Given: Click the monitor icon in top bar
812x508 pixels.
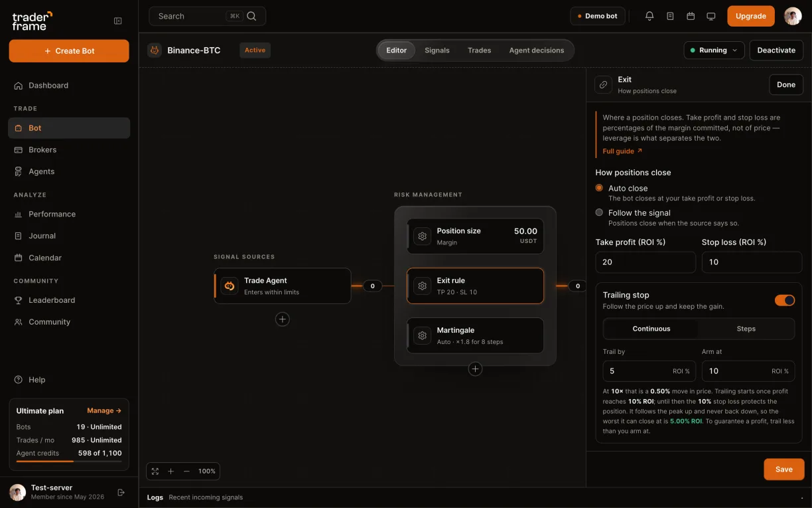Looking at the screenshot, I should (x=711, y=16).
